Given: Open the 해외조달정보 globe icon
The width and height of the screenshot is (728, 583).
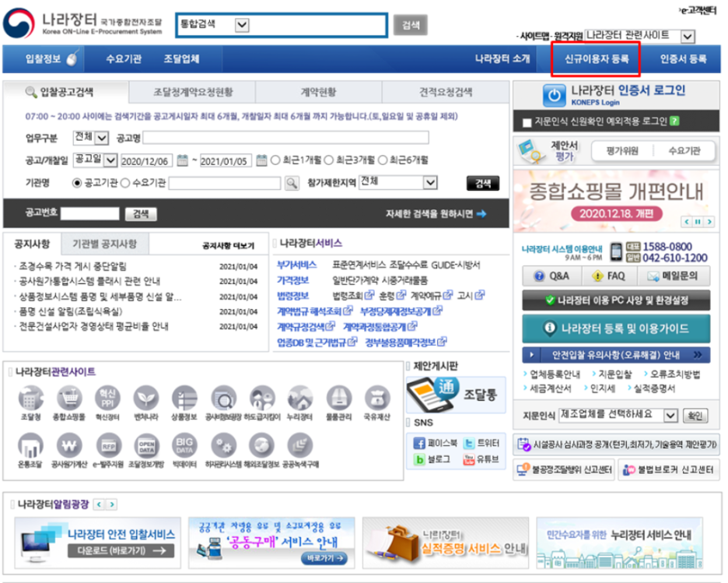Looking at the screenshot, I should coord(261,445).
